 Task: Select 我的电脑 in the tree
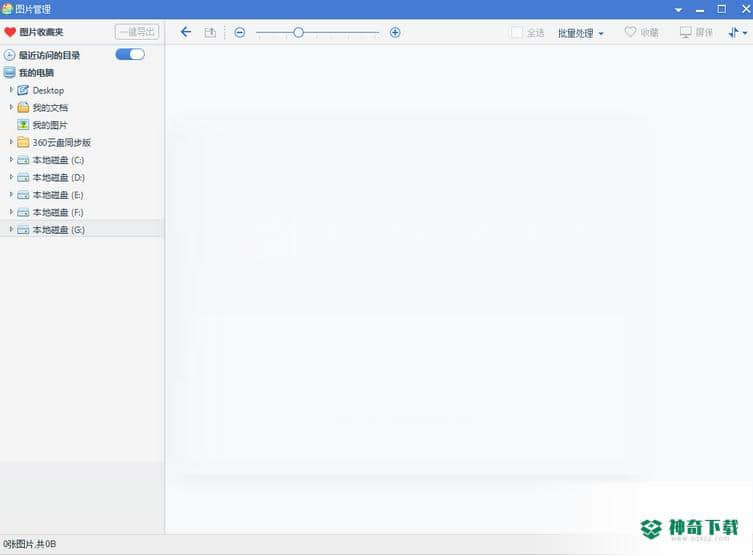pos(36,73)
